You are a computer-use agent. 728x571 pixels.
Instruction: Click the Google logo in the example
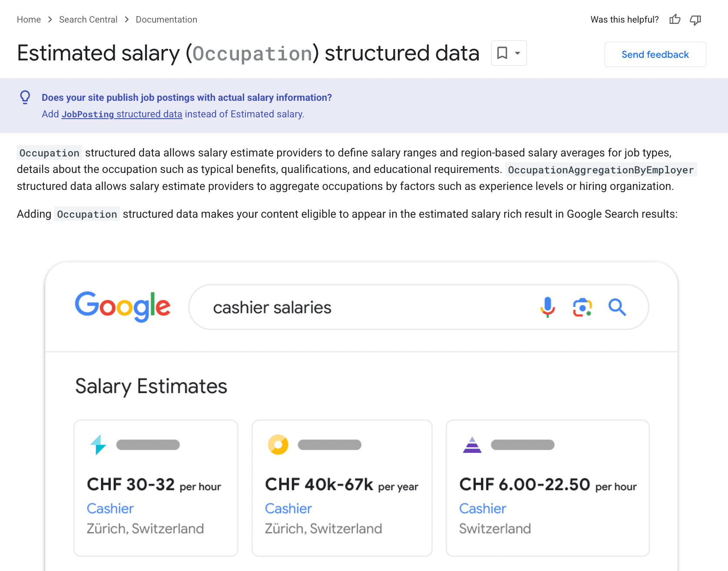122,307
